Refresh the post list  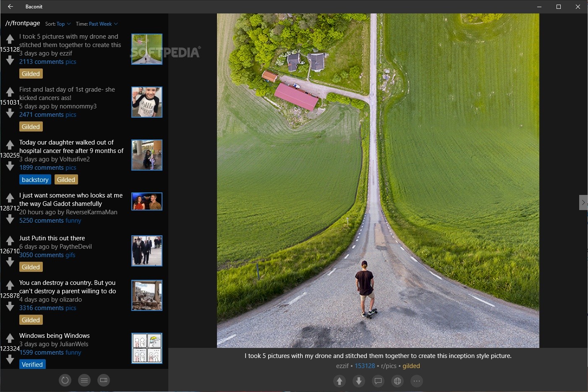pos(65,380)
